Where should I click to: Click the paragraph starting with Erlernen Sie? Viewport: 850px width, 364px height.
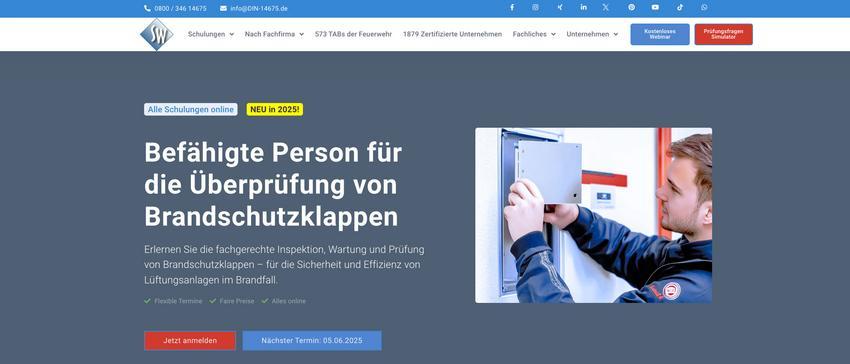(x=285, y=265)
